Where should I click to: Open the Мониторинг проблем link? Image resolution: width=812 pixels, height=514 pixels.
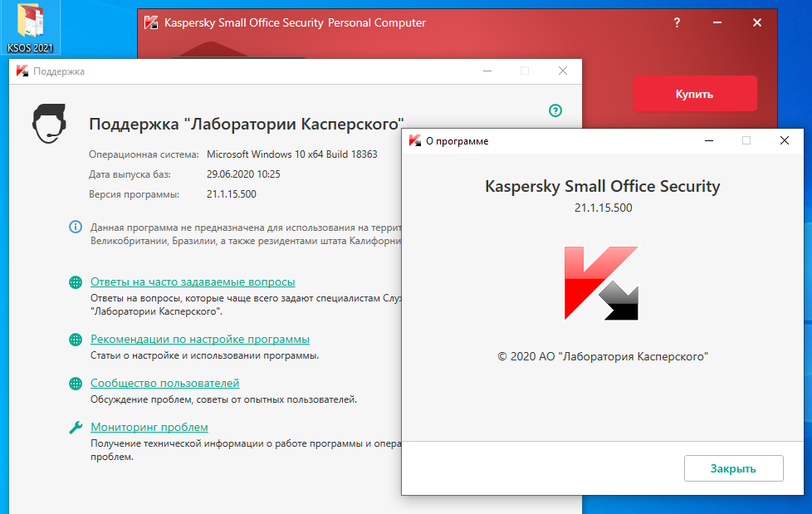click(x=149, y=428)
